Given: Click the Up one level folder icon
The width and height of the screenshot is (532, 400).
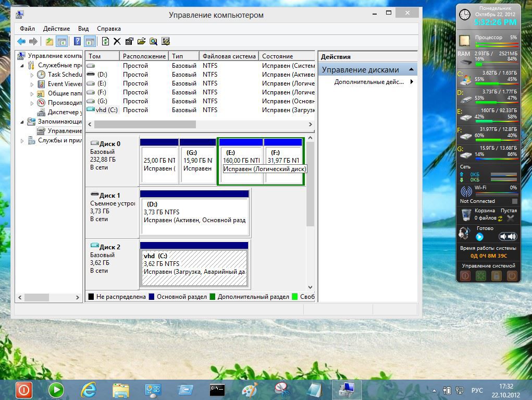Looking at the screenshot, I should [x=50, y=42].
